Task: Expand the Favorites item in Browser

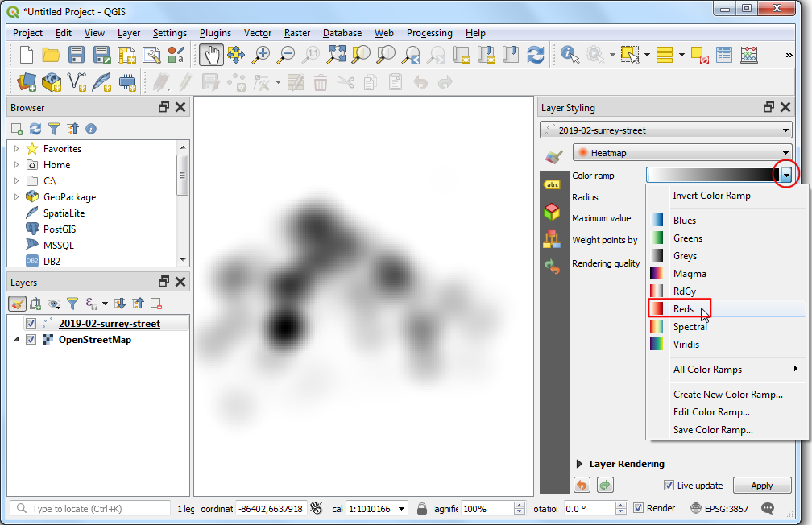Action: 17,149
